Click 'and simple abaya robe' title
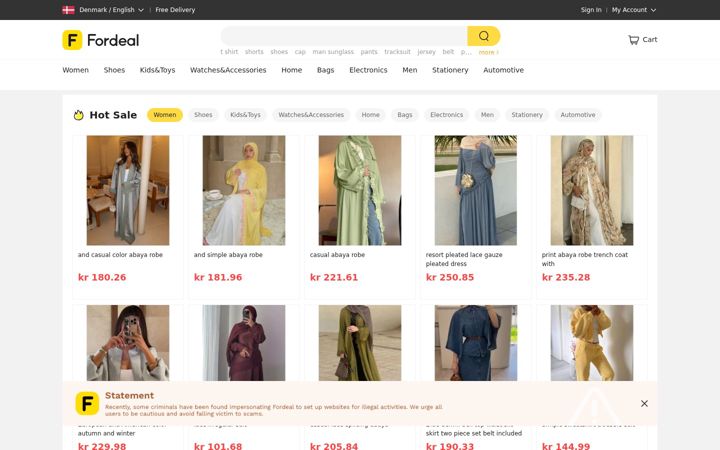This screenshot has height=450, width=720. click(x=228, y=255)
